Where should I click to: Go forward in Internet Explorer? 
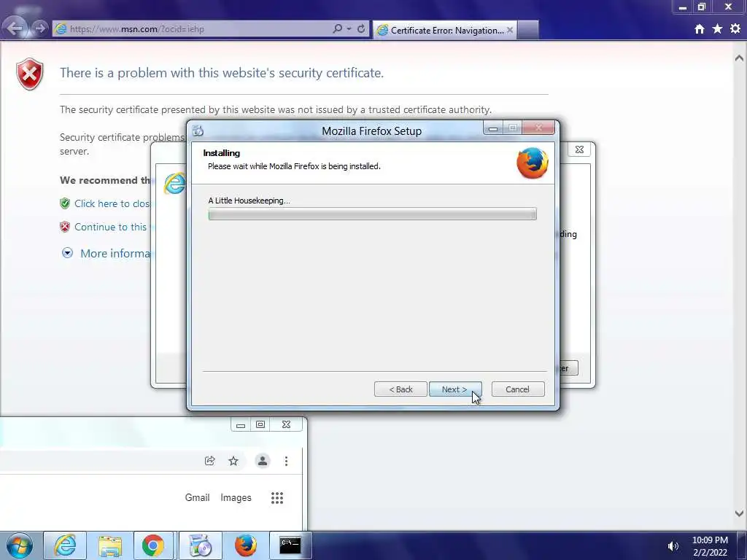point(40,28)
